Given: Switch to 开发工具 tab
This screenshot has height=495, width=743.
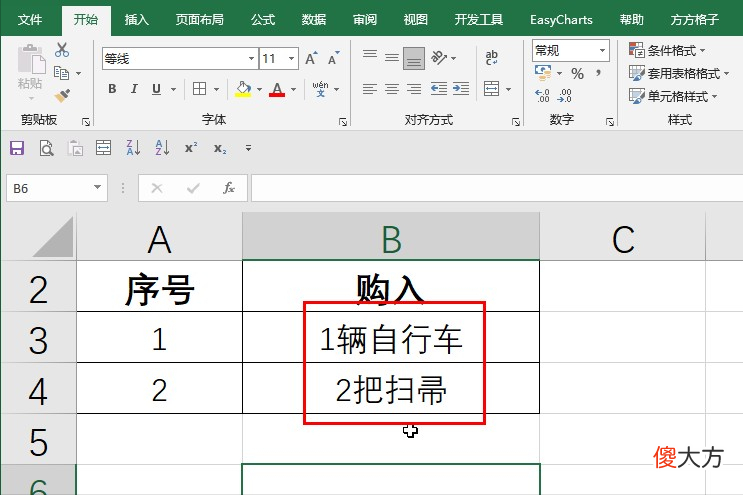Looking at the screenshot, I should pos(479,19).
